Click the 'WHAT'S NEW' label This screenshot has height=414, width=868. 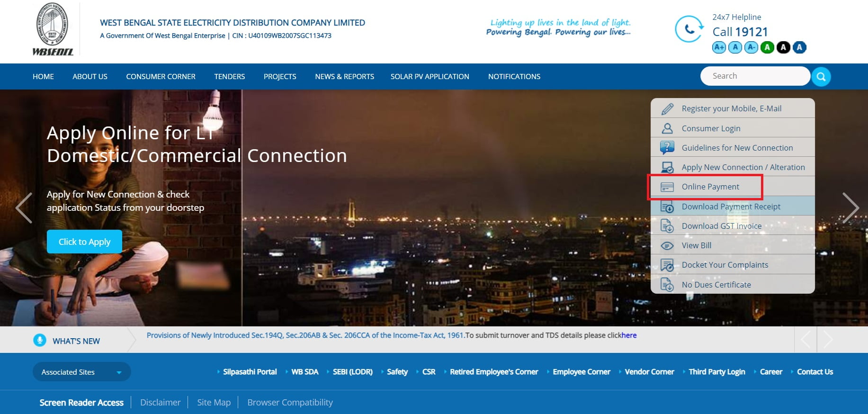[x=76, y=341]
